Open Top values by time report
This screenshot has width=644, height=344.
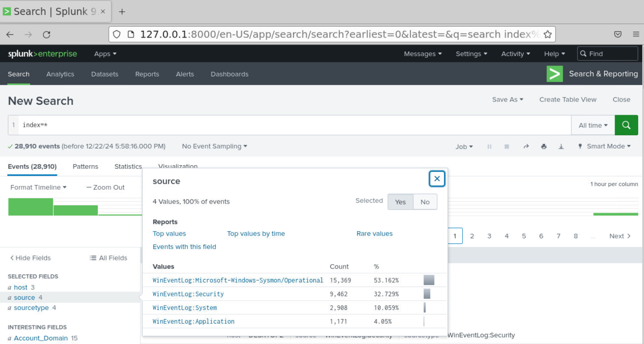pos(256,233)
